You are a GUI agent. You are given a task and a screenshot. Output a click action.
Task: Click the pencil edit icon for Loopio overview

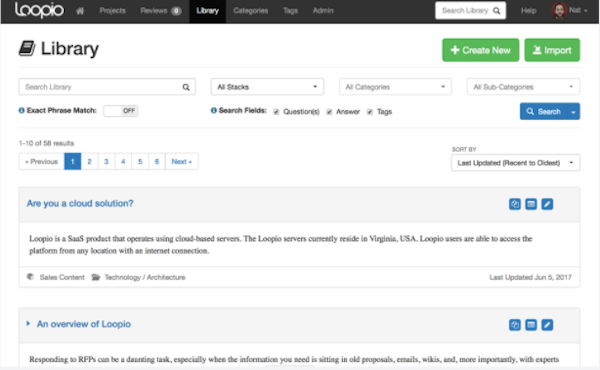coord(547,325)
